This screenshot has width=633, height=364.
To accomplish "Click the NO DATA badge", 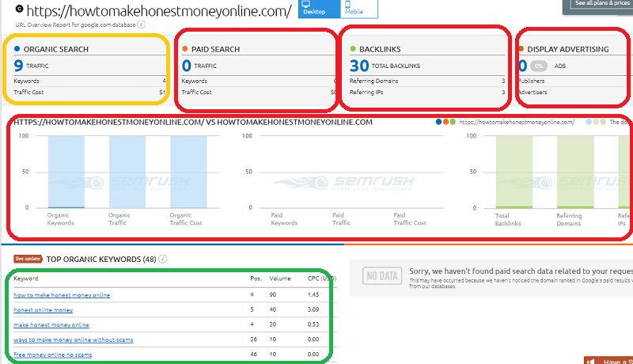I will pyautogui.click(x=382, y=276).
